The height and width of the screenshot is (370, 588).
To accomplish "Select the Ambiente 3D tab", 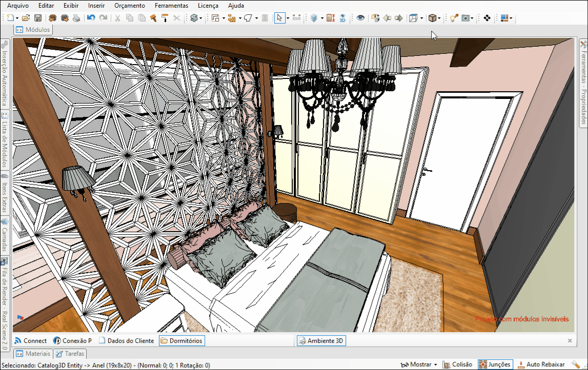I will point(321,341).
